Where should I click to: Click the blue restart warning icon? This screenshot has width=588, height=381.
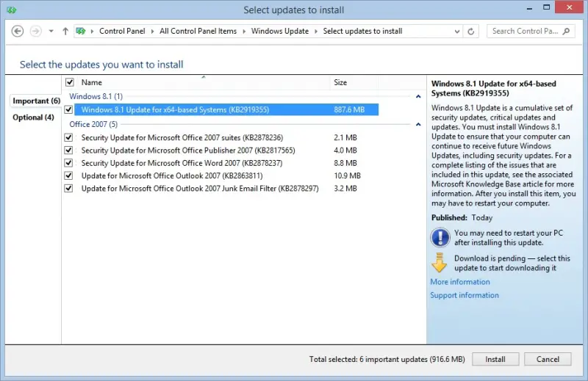[440, 238]
